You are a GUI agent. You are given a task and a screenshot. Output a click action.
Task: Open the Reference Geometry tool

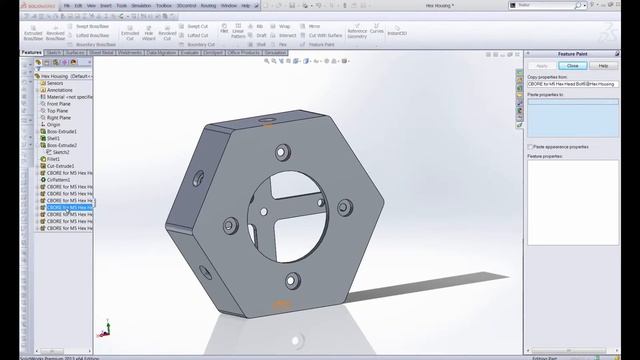[357, 32]
